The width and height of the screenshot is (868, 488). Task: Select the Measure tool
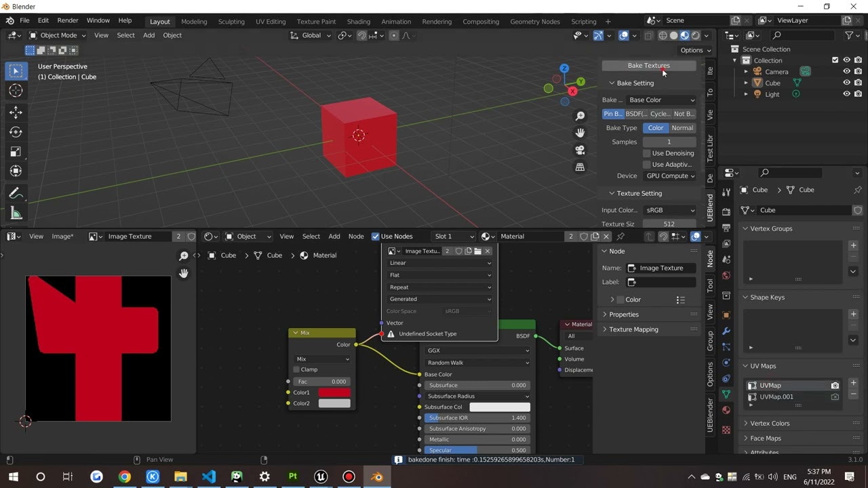pos(16,214)
